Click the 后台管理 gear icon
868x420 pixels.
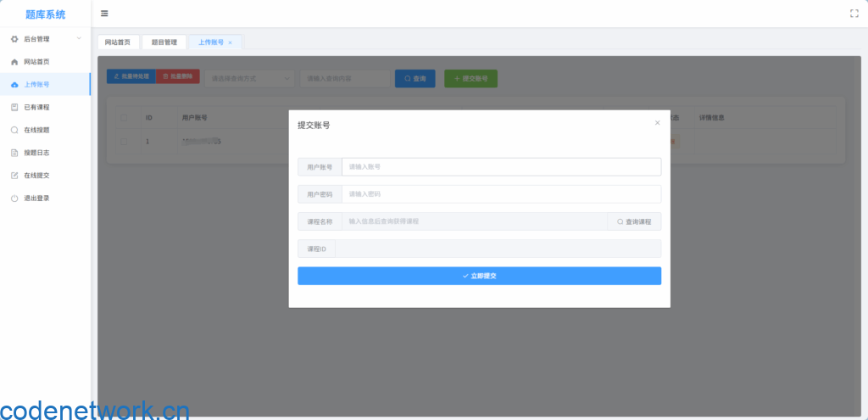point(14,39)
